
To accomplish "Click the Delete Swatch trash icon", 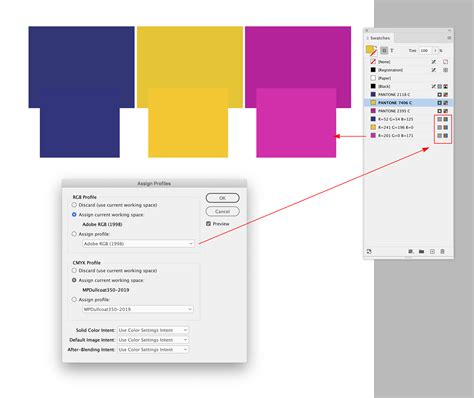I will click(x=442, y=251).
